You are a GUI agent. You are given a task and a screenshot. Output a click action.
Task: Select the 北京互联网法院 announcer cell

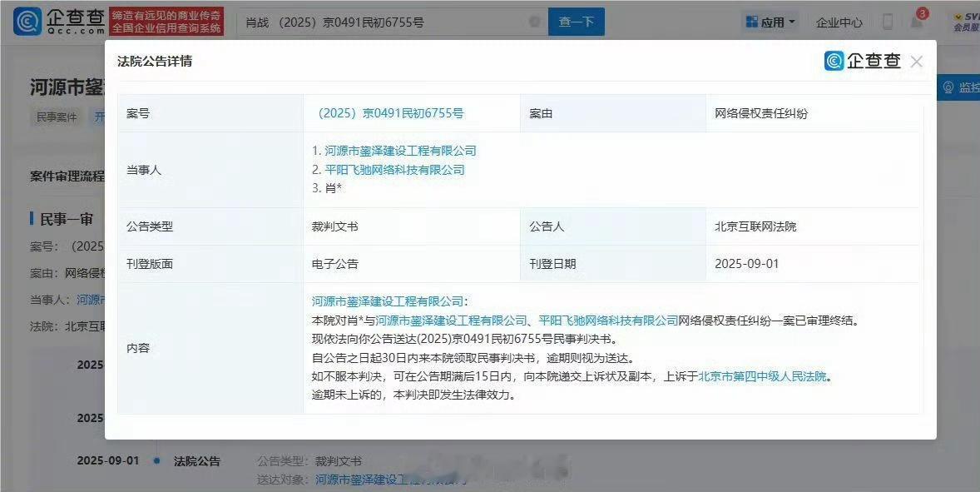coord(755,226)
